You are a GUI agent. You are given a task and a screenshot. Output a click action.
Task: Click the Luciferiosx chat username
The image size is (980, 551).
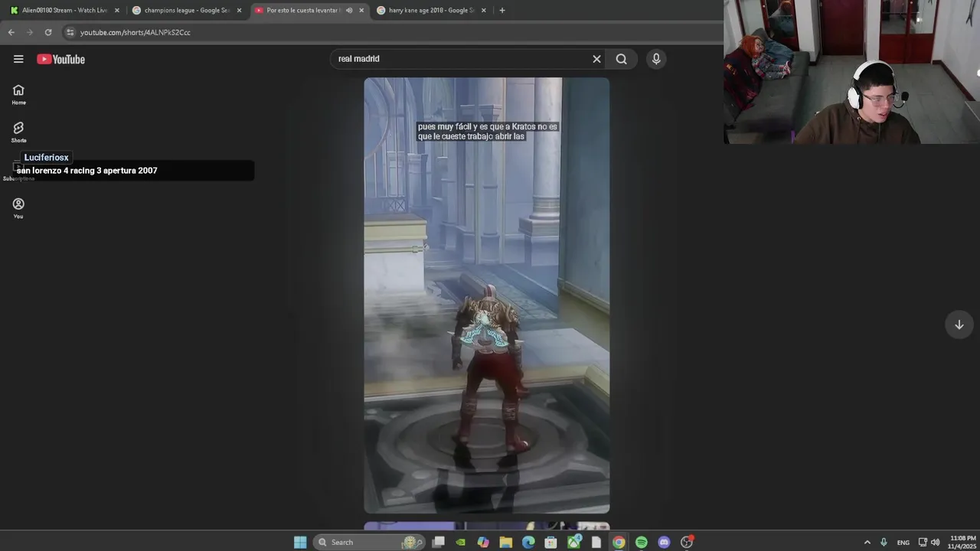pyautogui.click(x=46, y=158)
